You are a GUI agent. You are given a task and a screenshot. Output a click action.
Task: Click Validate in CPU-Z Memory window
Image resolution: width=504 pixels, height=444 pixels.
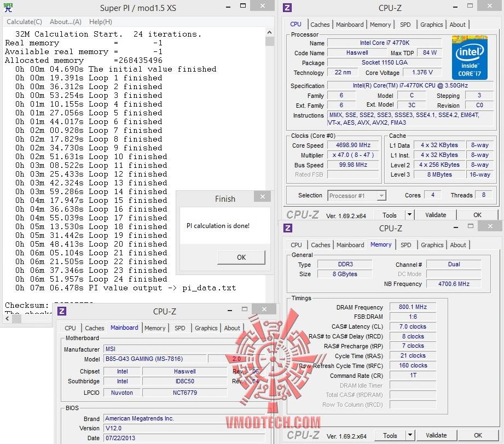tap(436, 435)
